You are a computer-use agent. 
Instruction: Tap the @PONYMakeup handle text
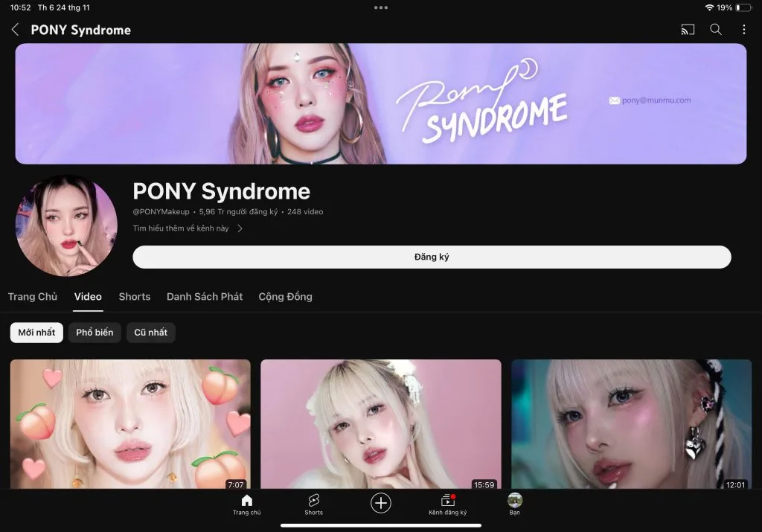click(x=161, y=212)
